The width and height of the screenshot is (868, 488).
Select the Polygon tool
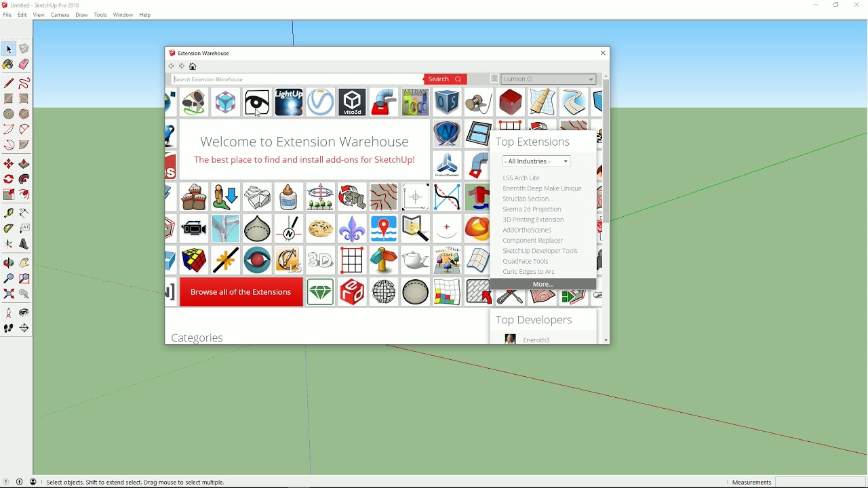click(24, 114)
